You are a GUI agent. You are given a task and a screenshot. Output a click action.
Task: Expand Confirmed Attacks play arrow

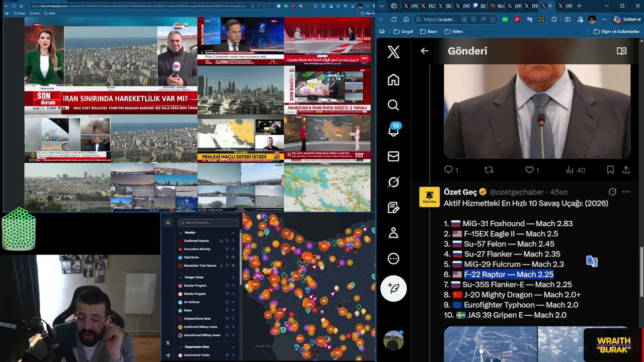click(x=221, y=241)
